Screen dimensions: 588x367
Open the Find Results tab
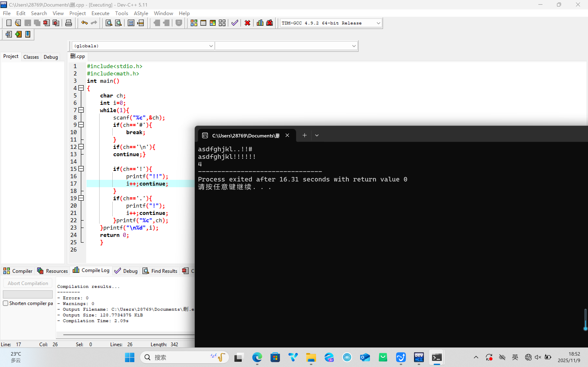(x=160, y=271)
